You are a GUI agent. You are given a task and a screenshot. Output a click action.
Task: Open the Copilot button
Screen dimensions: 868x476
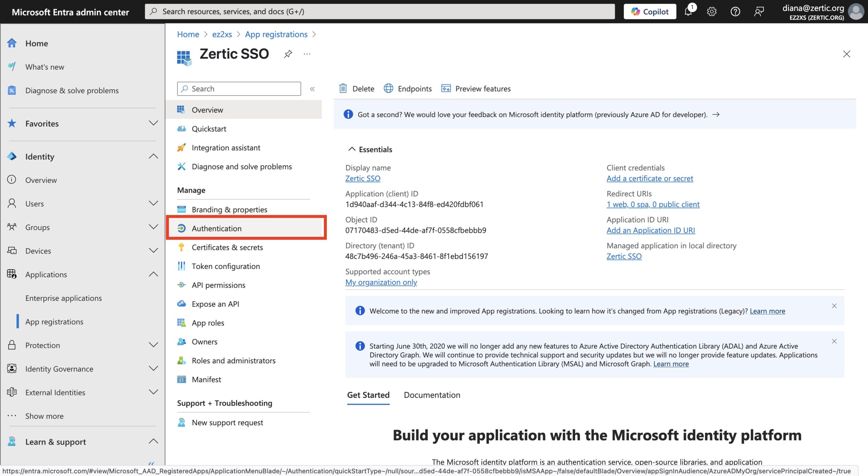(x=650, y=12)
